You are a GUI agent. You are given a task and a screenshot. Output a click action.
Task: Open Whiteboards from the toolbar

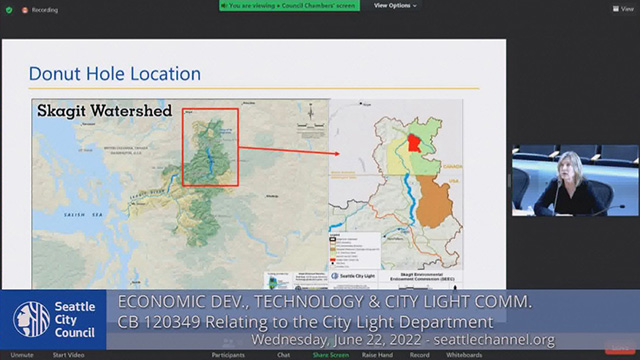tap(464, 355)
